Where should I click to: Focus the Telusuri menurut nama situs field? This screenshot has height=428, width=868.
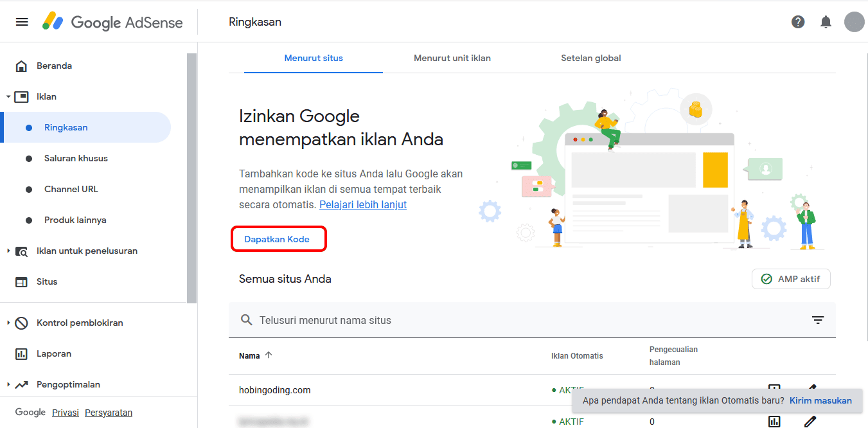point(532,320)
